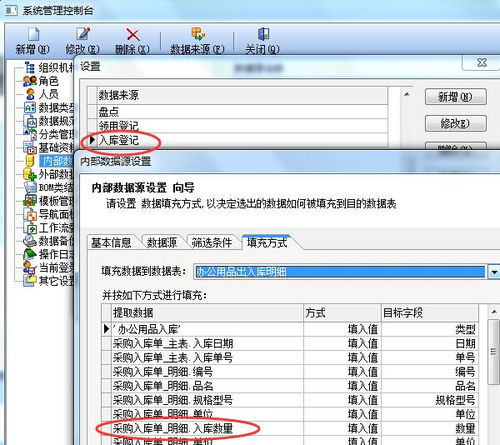The width and height of the screenshot is (500, 445).
Task: Click the 数据备份 icon in tree
Action: [30, 241]
